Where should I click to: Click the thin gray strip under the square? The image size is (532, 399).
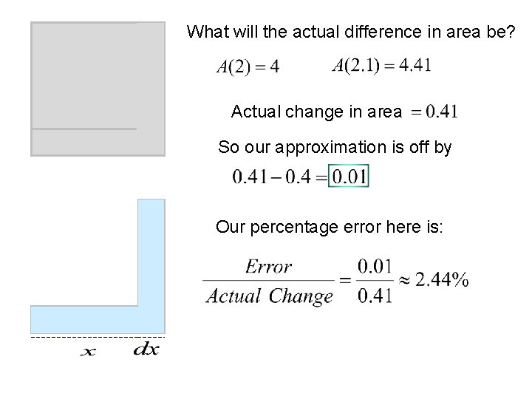(83, 141)
